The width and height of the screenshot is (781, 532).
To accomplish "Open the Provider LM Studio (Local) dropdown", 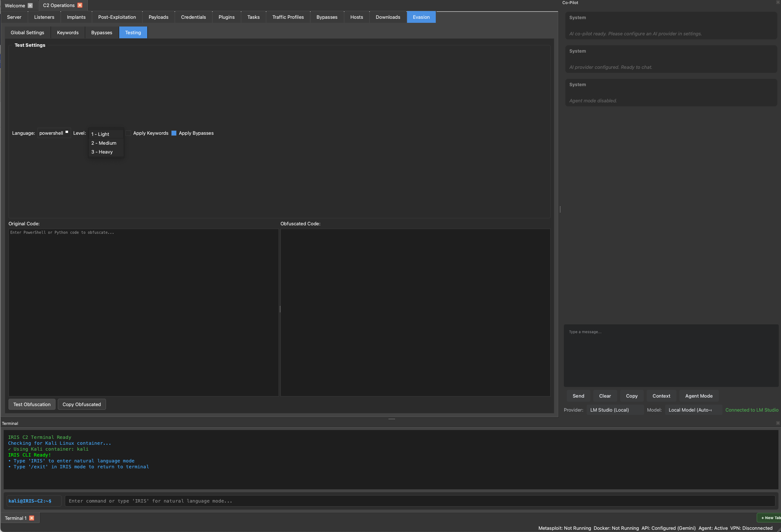I will (x=615, y=410).
